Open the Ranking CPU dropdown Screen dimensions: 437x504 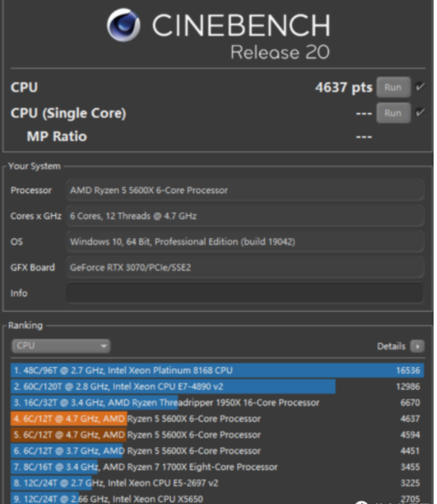pos(60,346)
